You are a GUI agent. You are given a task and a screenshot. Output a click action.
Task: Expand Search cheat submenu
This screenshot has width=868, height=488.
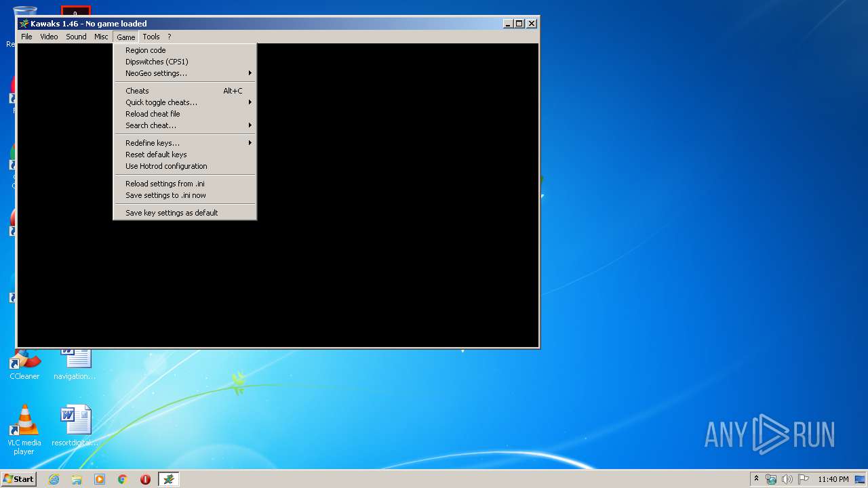tap(184, 125)
